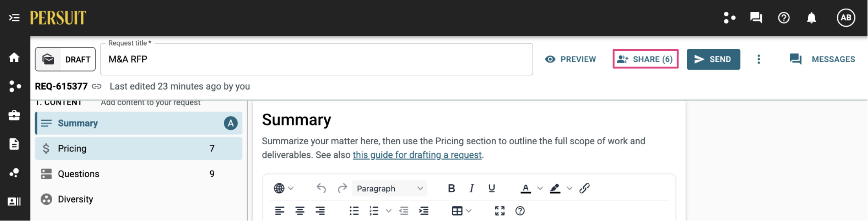The width and height of the screenshot is (868, 221).
Task: Insert a hyperlink using the link icon
Action: pos(585,188)
